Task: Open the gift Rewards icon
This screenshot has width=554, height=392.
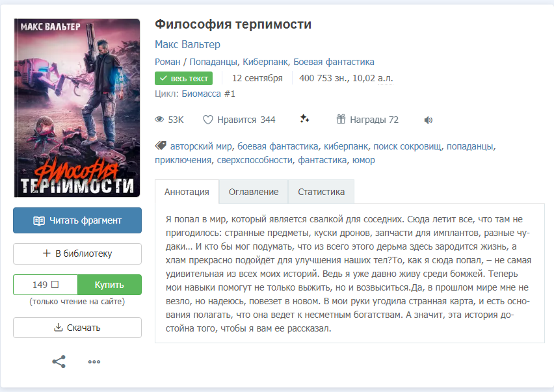Action: click(x=341, y=119)
